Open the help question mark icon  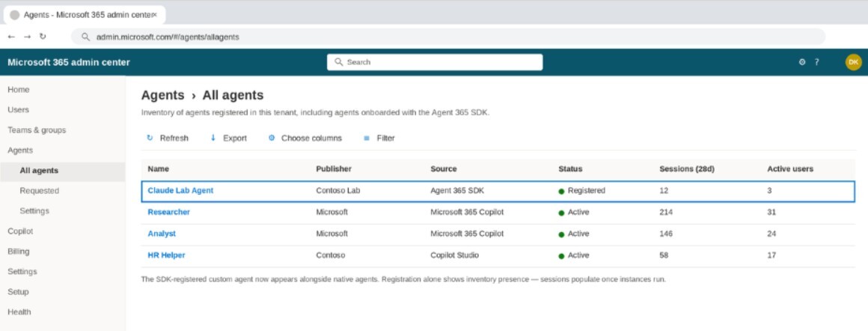(x=816, y=62)
